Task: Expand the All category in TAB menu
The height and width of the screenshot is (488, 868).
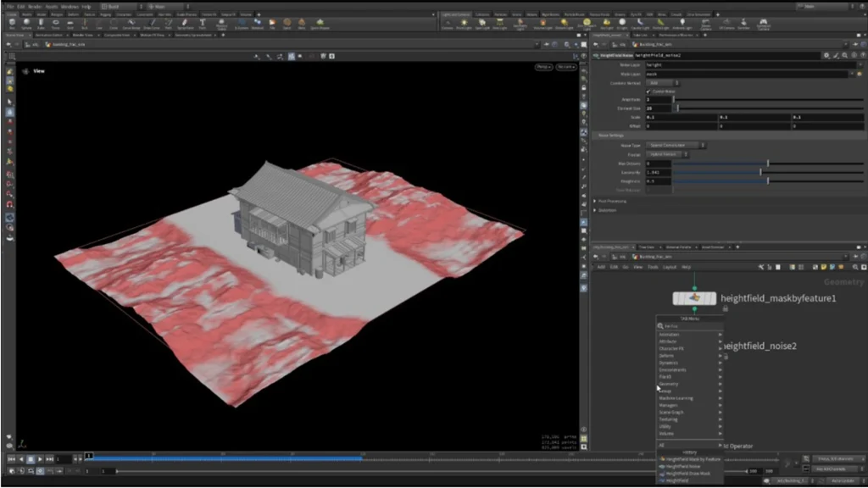Action: click(x=690, y=446)
